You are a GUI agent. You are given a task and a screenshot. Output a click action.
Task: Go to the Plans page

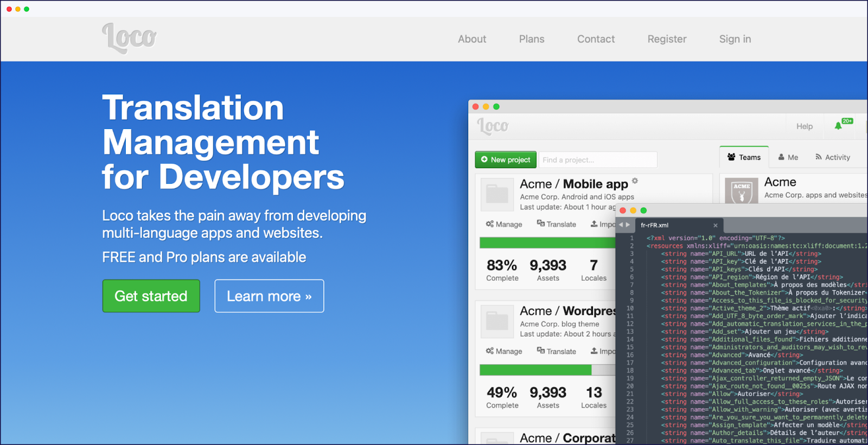[532, 39]
